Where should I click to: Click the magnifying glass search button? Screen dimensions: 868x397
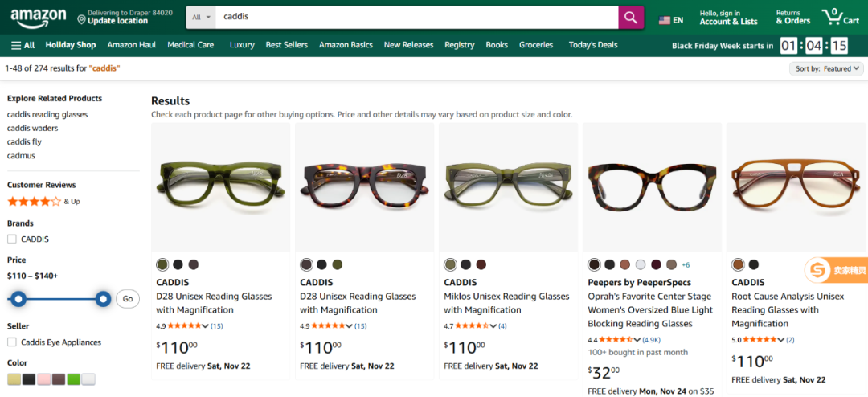[x=631, y=18]
